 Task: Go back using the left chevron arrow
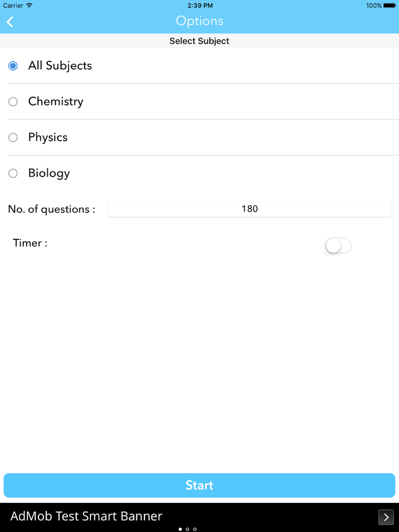[10, 22]
